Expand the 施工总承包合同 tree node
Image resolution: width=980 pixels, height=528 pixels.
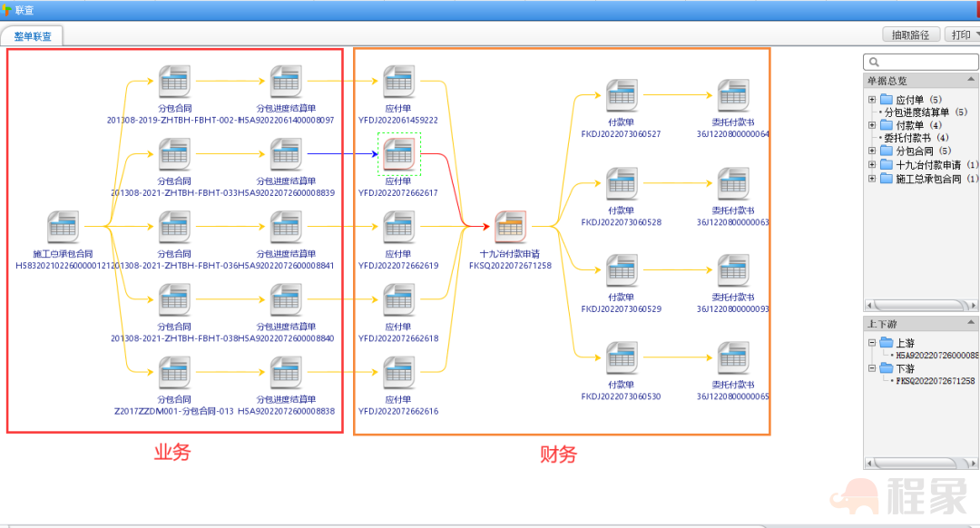click(x=872, y=178)
